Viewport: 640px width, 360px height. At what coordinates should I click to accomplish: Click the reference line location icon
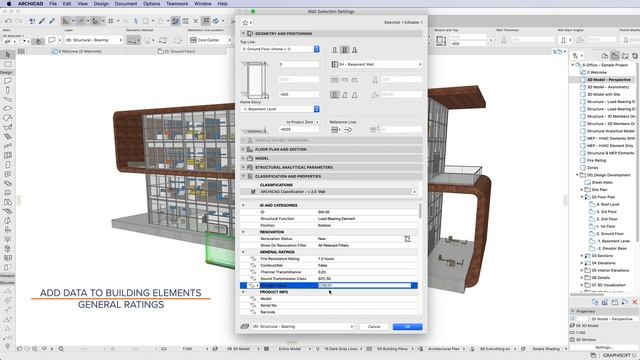point(335,129)
